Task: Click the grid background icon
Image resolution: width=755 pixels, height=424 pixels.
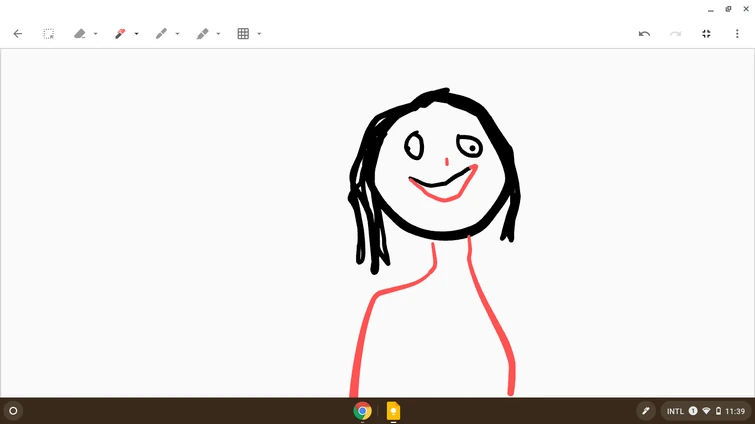Action: 243,33
